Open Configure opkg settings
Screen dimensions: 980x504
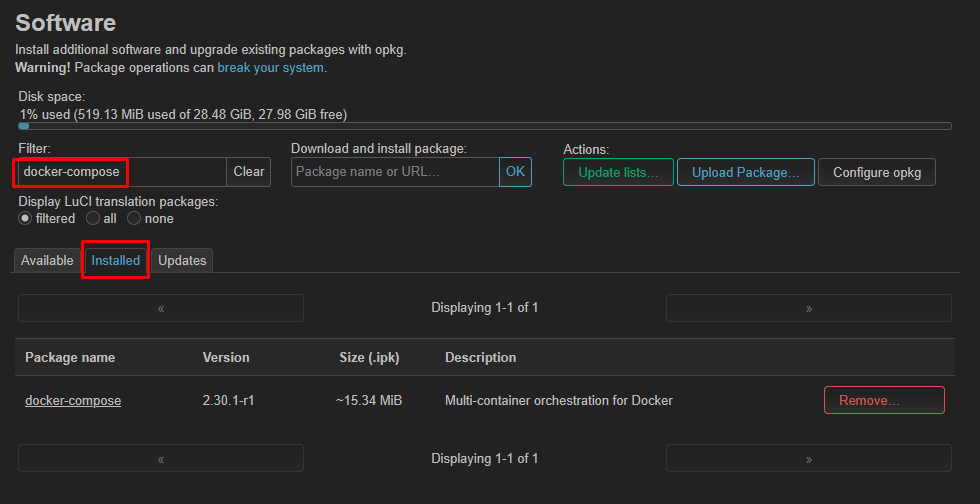(x=877, y=173)
